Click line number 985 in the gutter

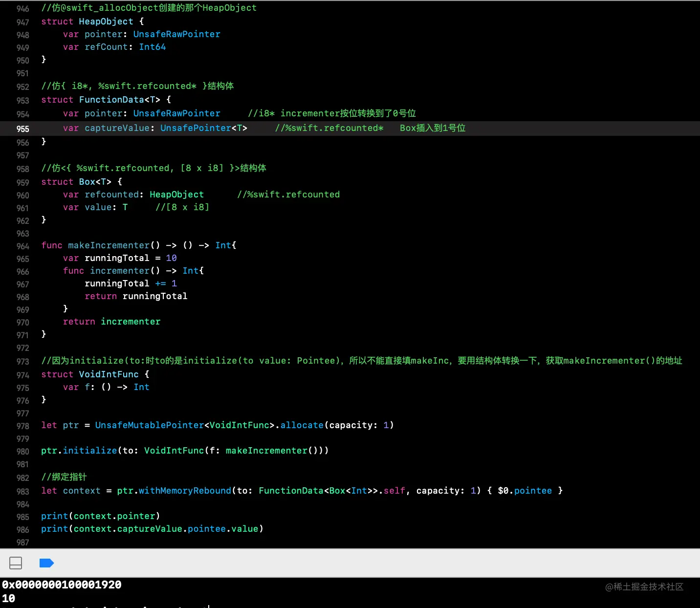coord(22,517)
